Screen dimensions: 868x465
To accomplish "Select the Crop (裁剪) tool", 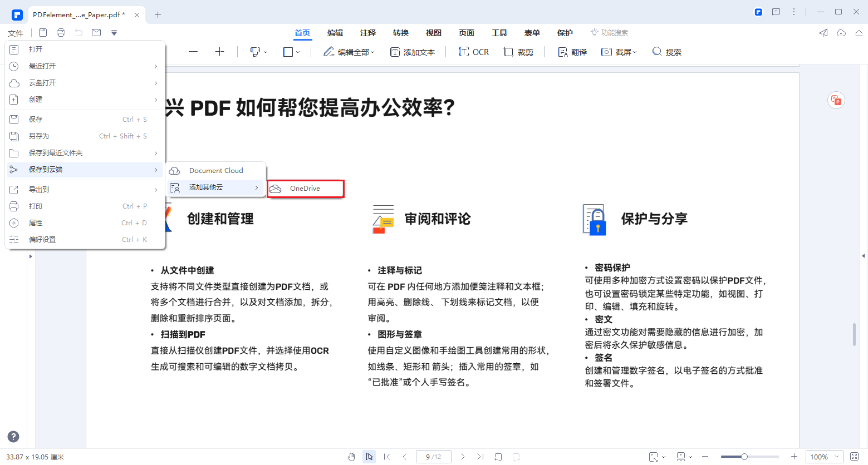I will (x=518, y=52).
